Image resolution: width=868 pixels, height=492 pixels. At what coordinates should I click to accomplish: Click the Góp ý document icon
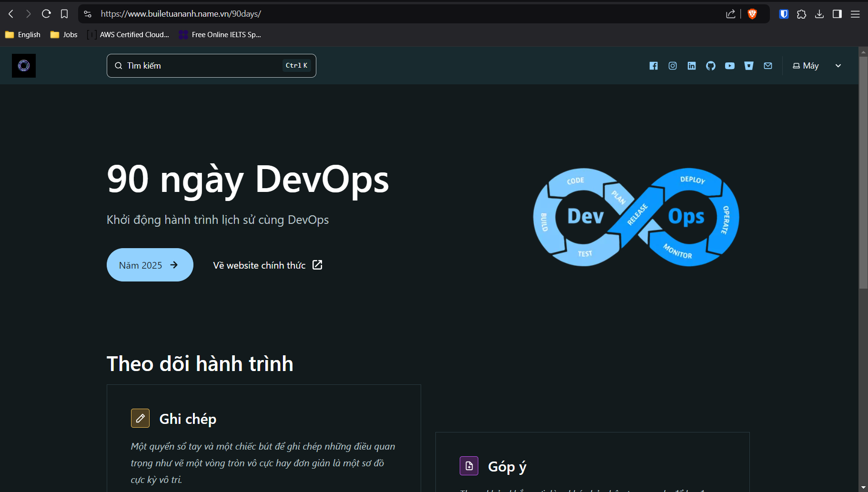point(469,466)
